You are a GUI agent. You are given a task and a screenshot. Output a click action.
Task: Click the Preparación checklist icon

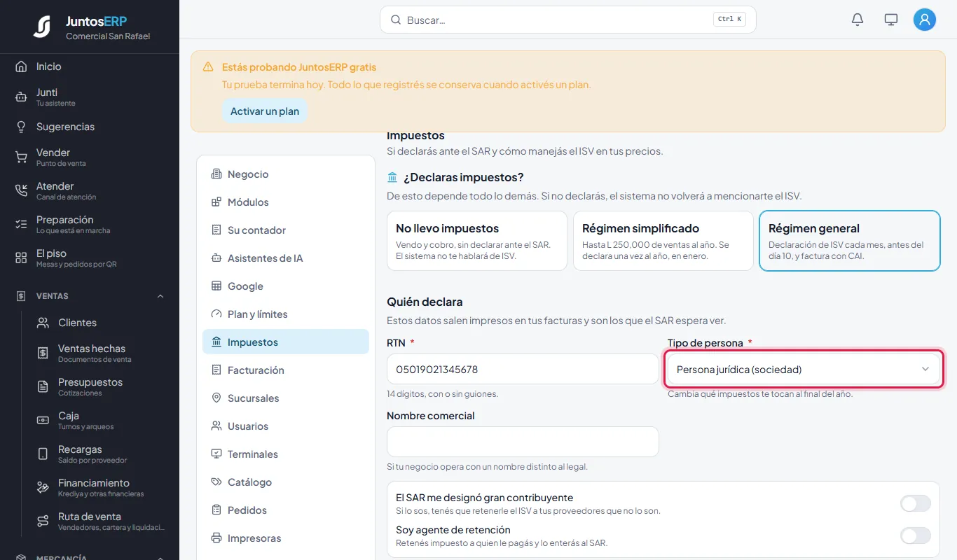coord(21,225)
